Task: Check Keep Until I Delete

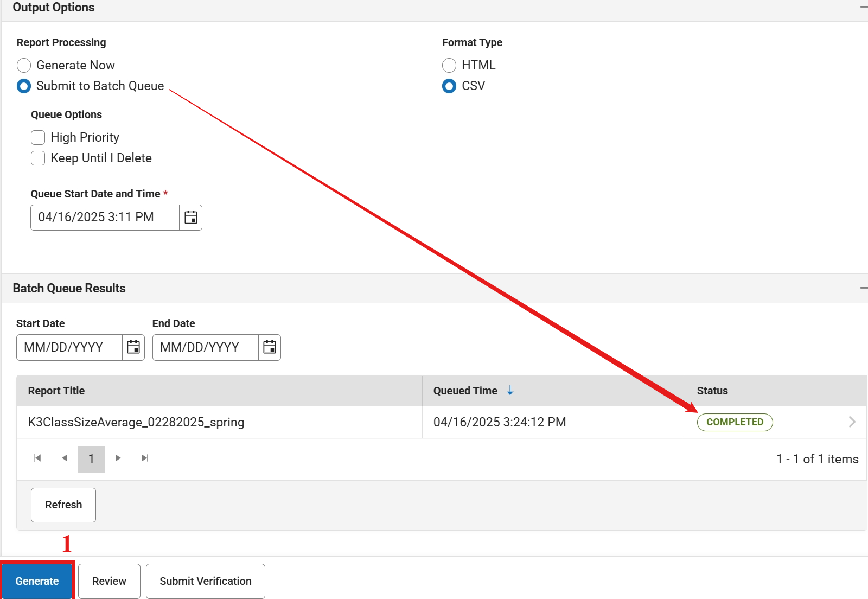Action: click(38, 158)
